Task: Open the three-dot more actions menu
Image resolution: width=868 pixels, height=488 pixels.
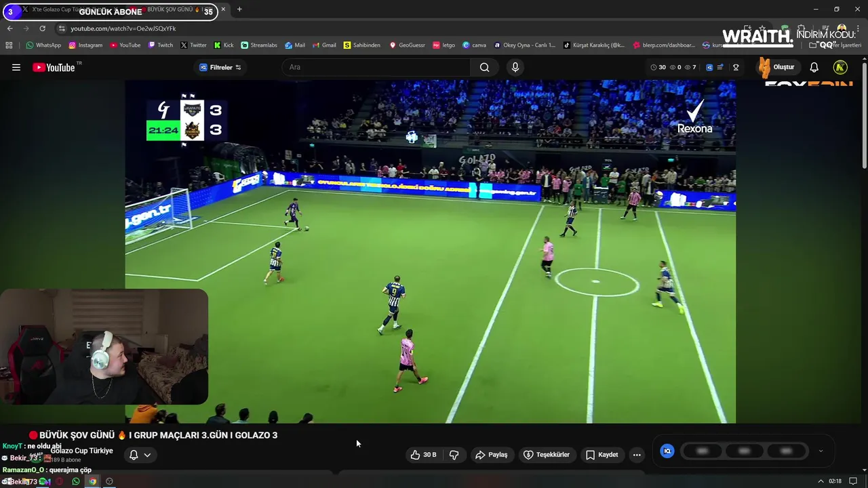Action: 637,455
